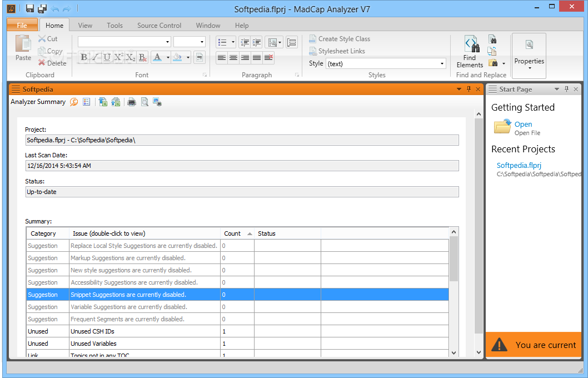Open the font color dropdown arrow
Screen dimensions: 588x378
coord(168,57)
